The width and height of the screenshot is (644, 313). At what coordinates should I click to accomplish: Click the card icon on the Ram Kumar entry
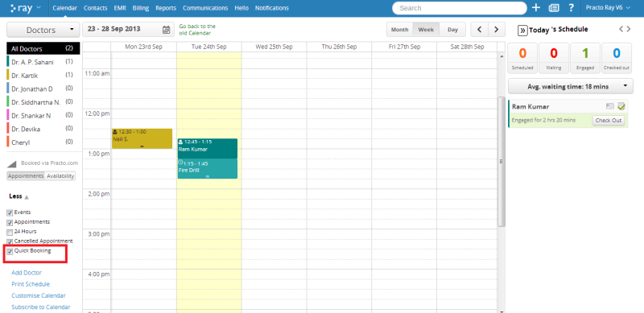[610, 106]
